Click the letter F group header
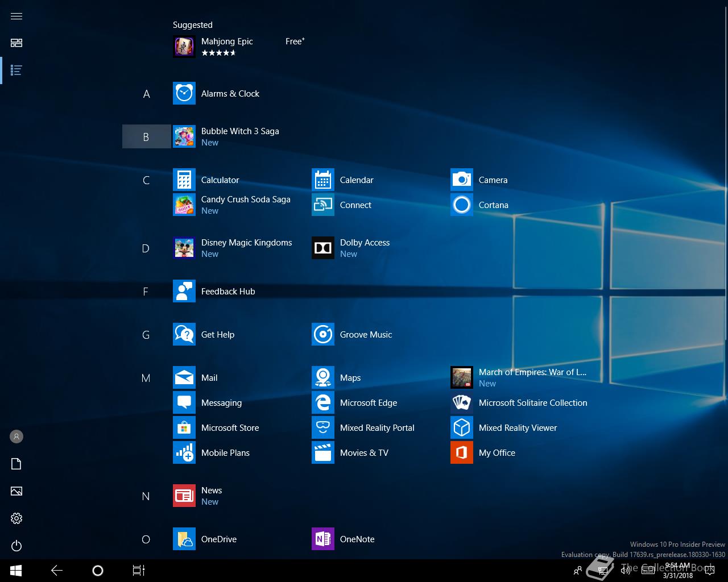 (146, 292)
